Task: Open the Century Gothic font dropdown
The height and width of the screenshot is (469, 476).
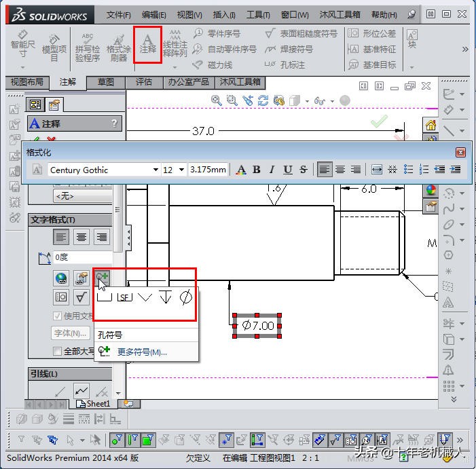Action: click(155, 170)
